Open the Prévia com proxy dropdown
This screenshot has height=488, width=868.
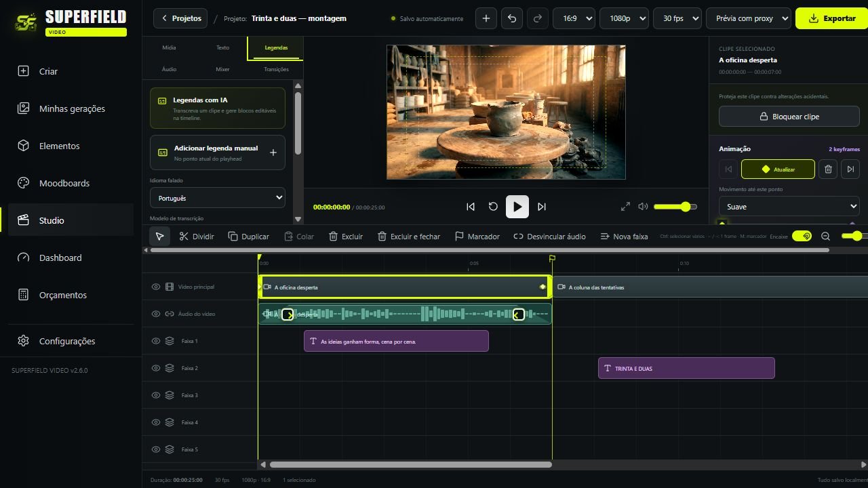coord(749,18)
